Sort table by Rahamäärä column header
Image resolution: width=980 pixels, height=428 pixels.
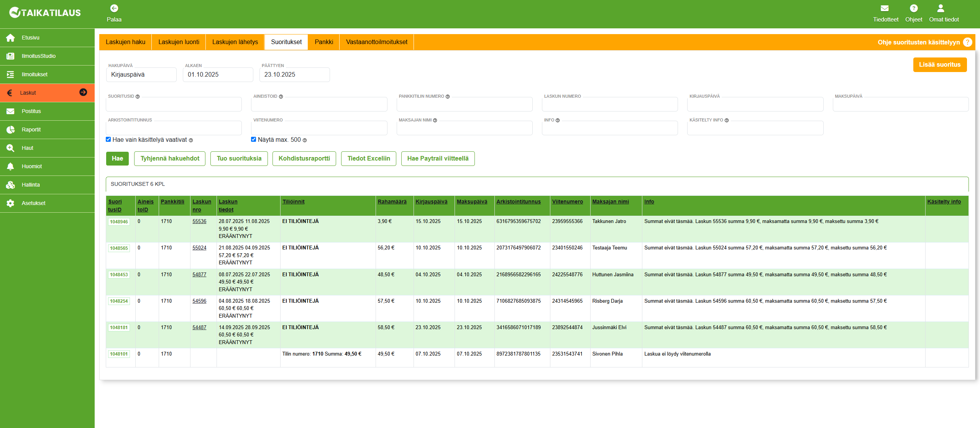click(x=392, y=202)
